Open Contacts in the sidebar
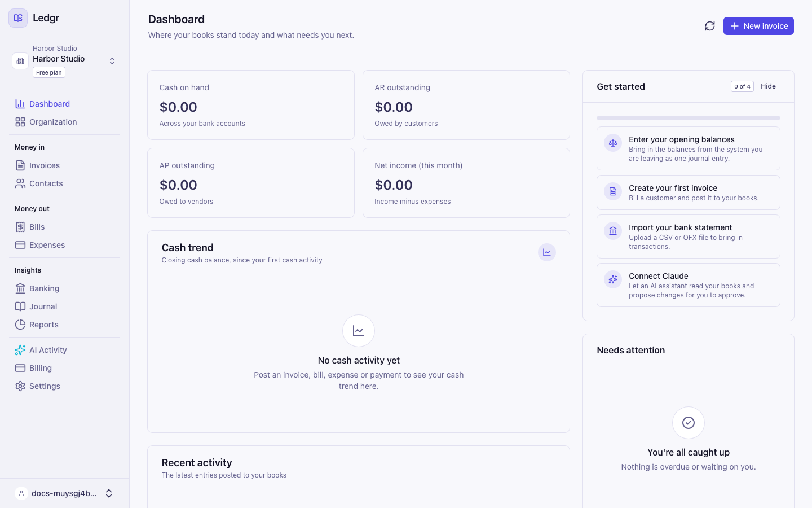The height and width of the screenshot is (508, 812). (x=64, y=183)
